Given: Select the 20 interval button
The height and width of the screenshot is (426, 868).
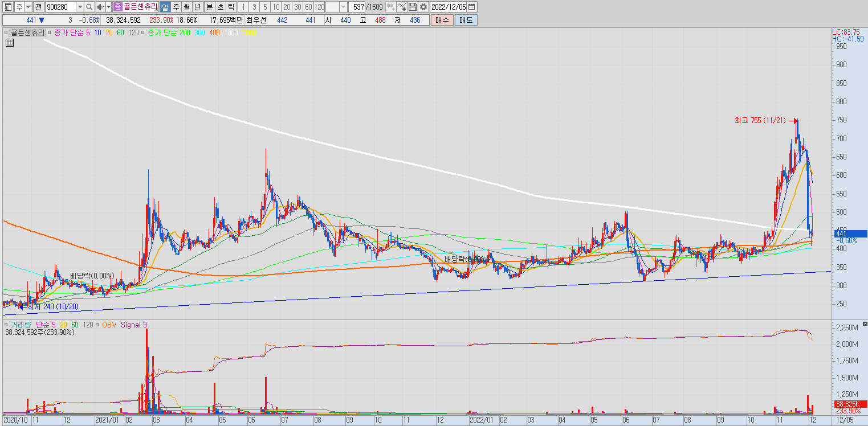Looking at the screenshot, I should click(x=287, y=7).
